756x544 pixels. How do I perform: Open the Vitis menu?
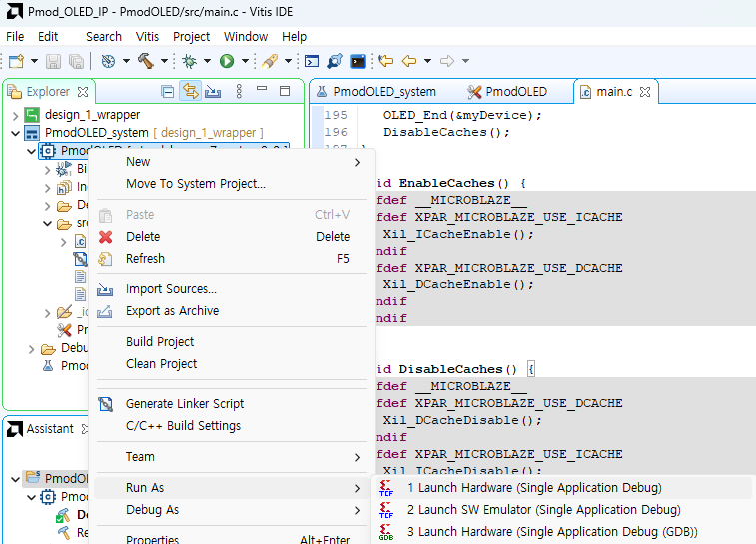[147, 37]
